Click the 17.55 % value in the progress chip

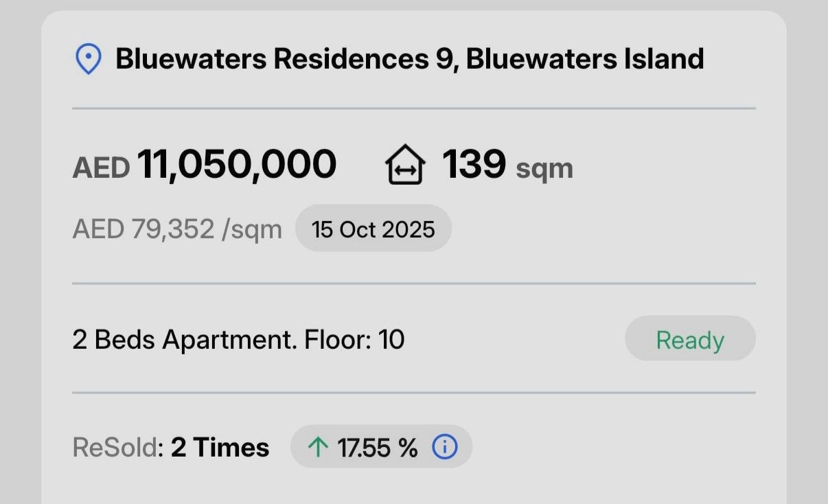[x=376, y=446]
